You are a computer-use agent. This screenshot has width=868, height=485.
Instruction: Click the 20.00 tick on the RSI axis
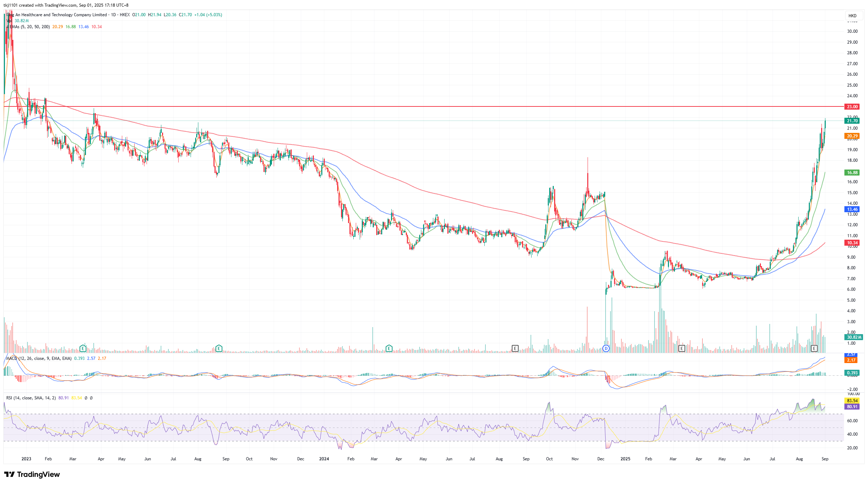click(x=852, y=448)
